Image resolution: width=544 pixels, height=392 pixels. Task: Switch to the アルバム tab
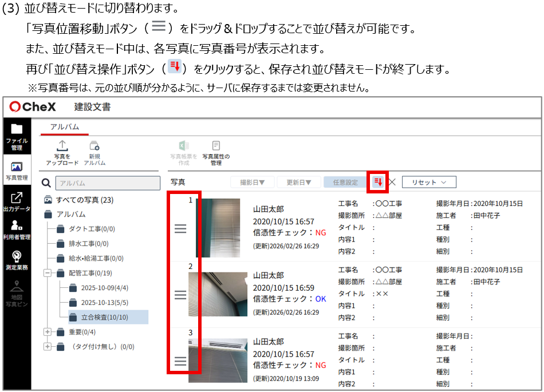(x=65, y=127)
